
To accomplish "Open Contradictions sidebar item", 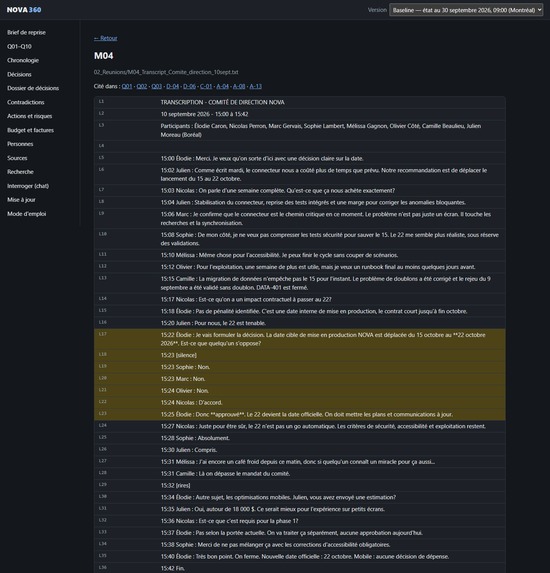I will pos(26,102).
